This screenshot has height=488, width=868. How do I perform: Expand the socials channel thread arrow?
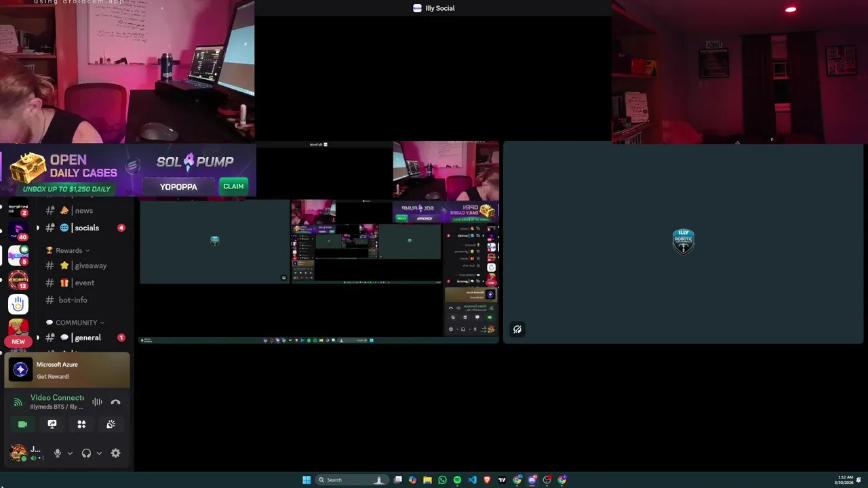tap(38, 228)
